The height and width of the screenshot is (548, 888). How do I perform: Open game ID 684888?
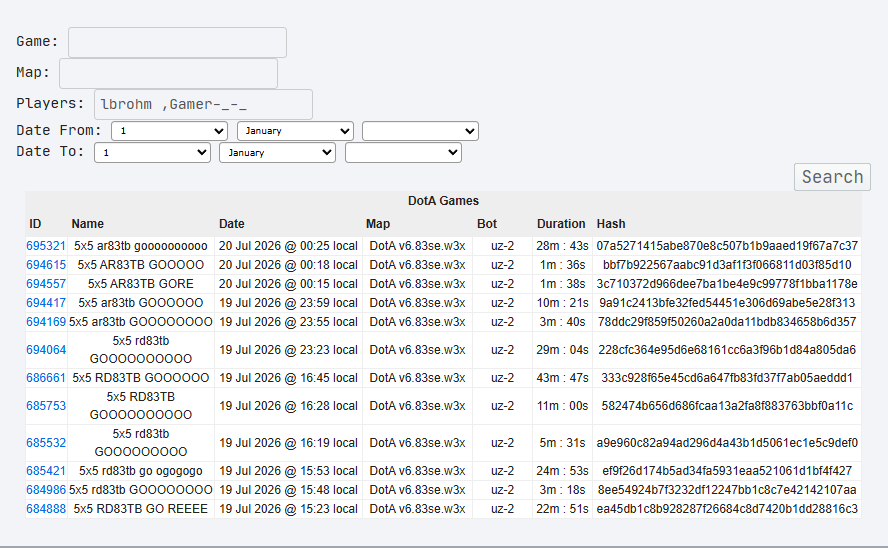46,509
